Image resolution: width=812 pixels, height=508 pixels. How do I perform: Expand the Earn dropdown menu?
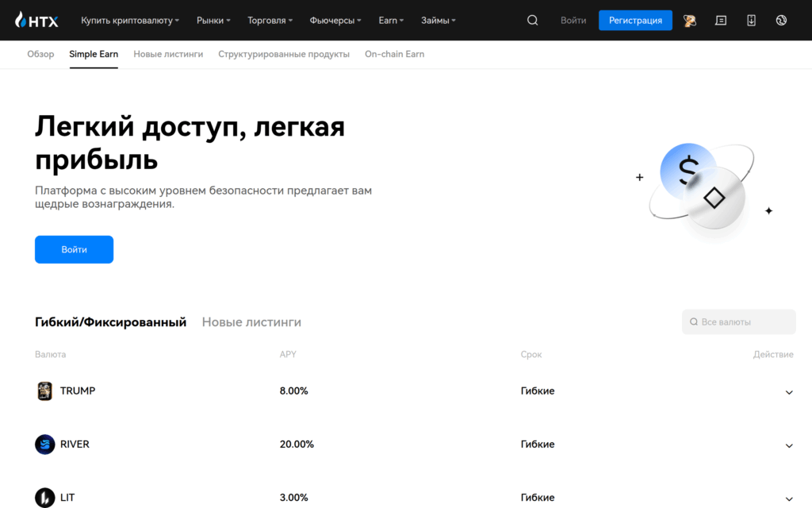click(x=391, y=20)
